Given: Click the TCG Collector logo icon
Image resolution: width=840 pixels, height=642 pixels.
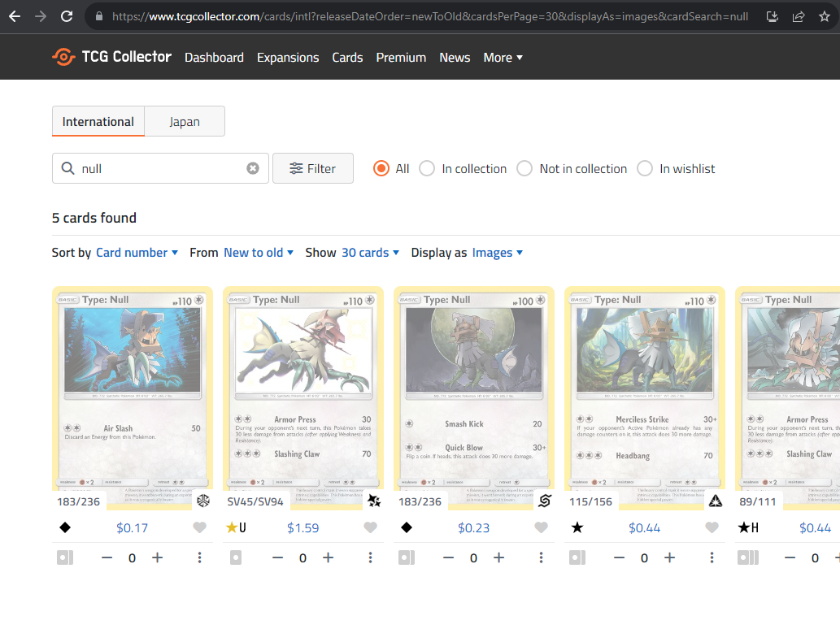Looking at the screenshot, I should pyautogui.click(x=64, y=57).
